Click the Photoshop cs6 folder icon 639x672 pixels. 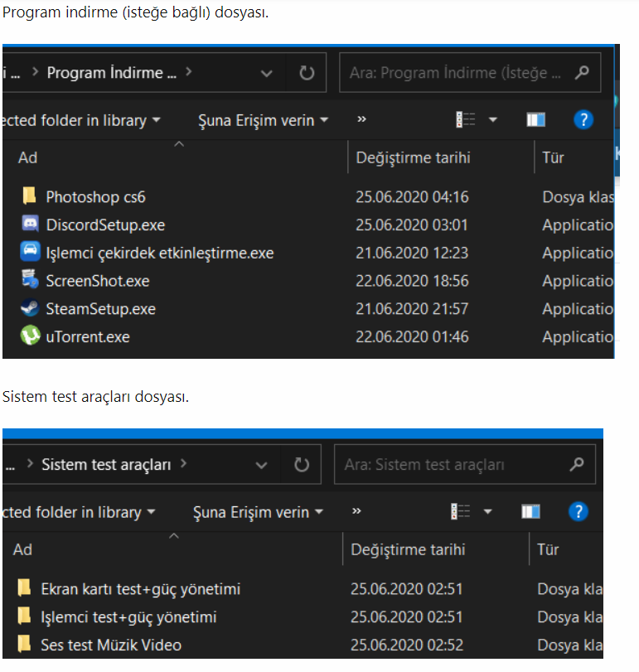30,196
